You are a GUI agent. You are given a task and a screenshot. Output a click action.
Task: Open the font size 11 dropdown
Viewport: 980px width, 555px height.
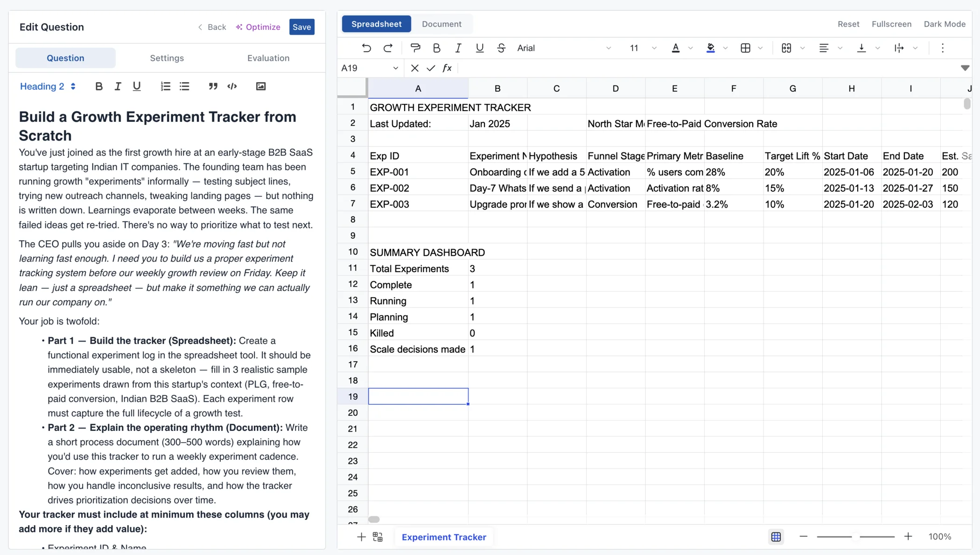[643, 48]
